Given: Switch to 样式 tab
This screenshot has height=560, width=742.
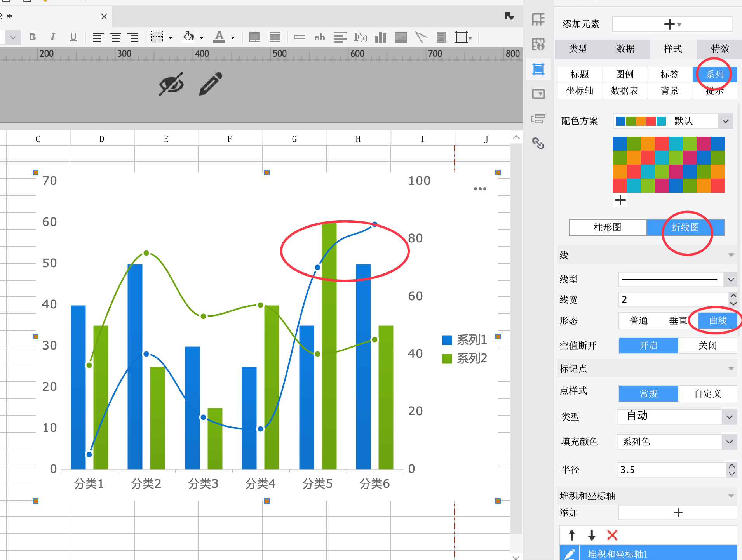Looking at the screenshot, I should (x=673, y=49).
